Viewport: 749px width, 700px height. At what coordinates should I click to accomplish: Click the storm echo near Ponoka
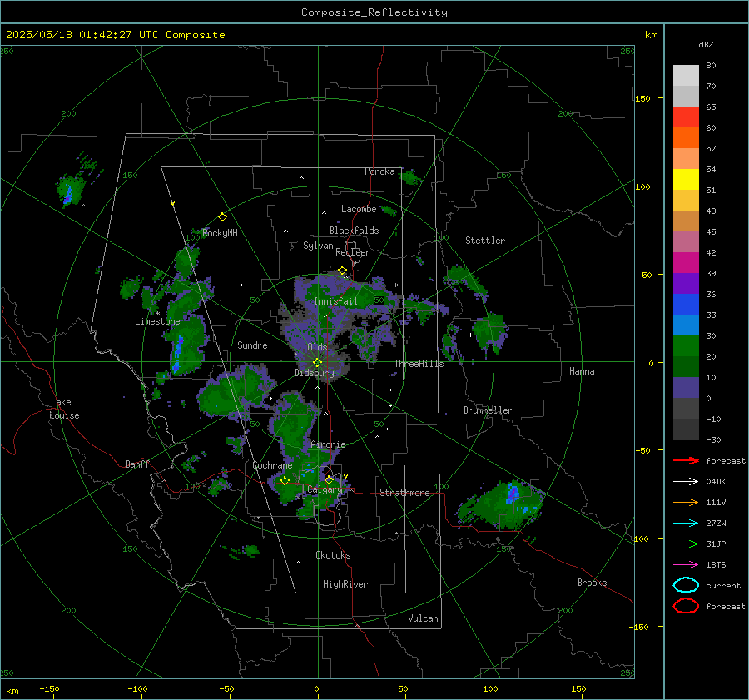pyautogui.click(x=409, y=178)
